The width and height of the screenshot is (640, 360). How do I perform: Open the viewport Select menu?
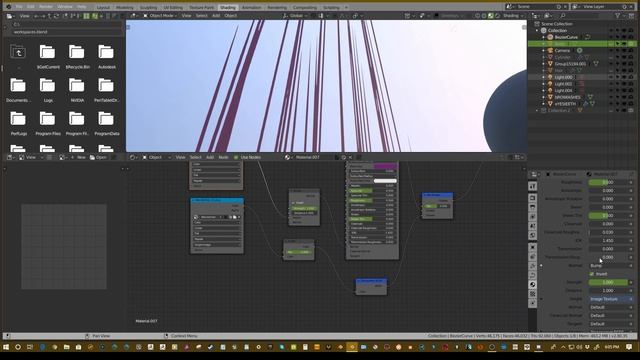pos(202,16)
